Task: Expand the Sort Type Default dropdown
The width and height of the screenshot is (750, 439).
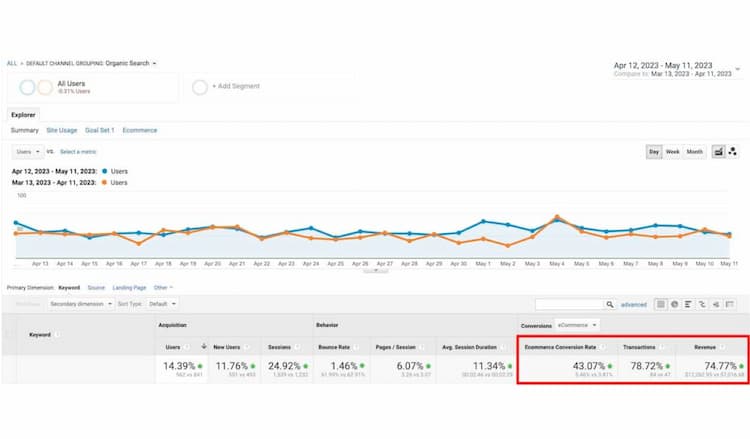Action: click(x=162, y=303)
